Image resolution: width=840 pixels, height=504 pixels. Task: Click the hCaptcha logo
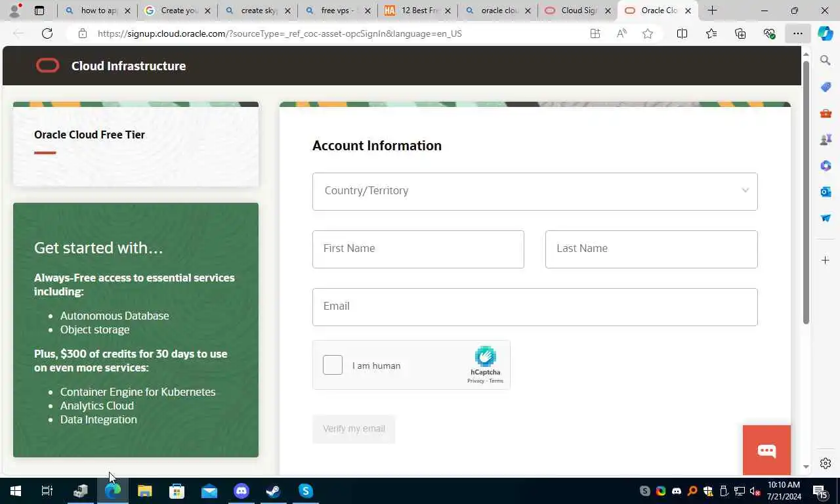485,356
